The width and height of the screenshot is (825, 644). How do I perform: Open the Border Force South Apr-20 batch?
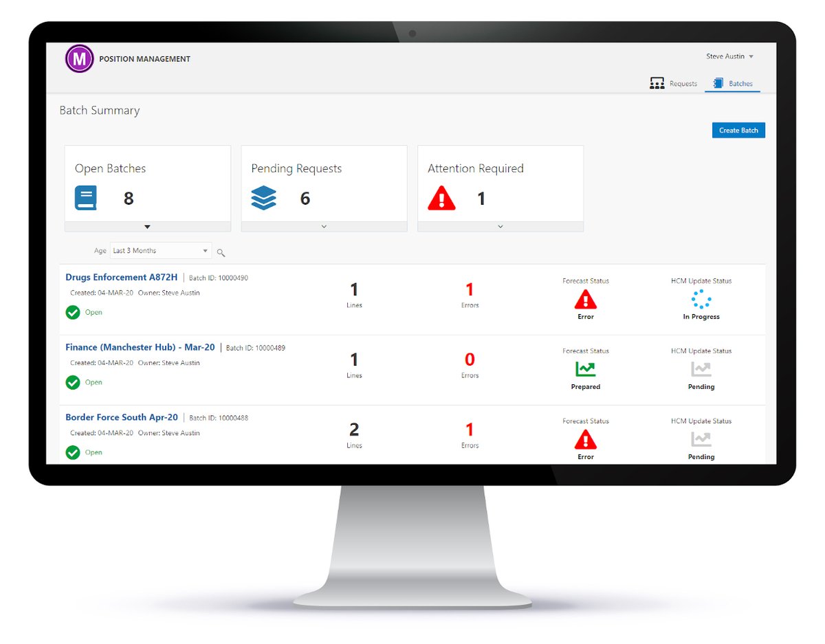click(122, 417)
